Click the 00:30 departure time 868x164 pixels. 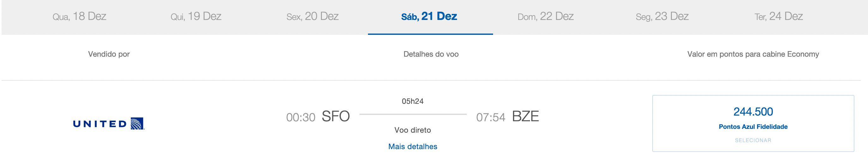click(301, 117)
